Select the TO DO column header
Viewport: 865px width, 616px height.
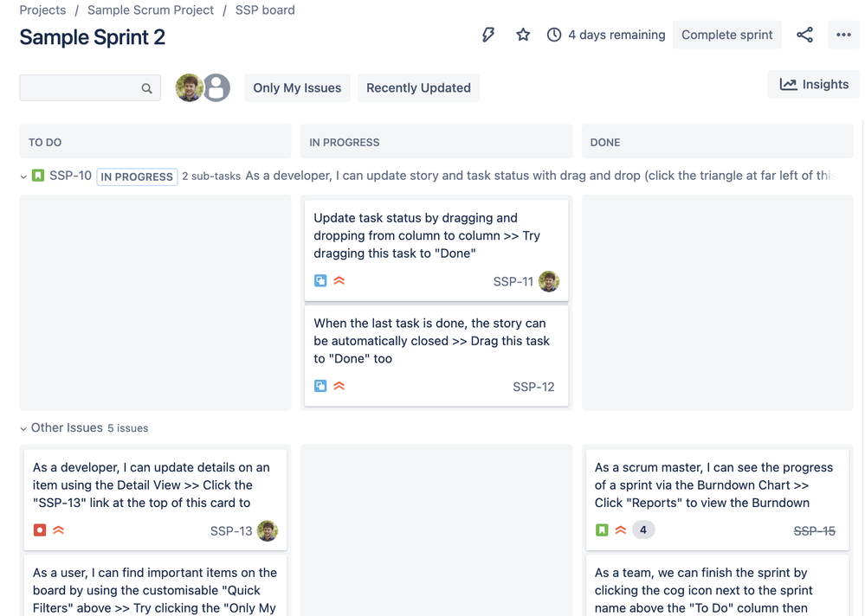[155, 142]
